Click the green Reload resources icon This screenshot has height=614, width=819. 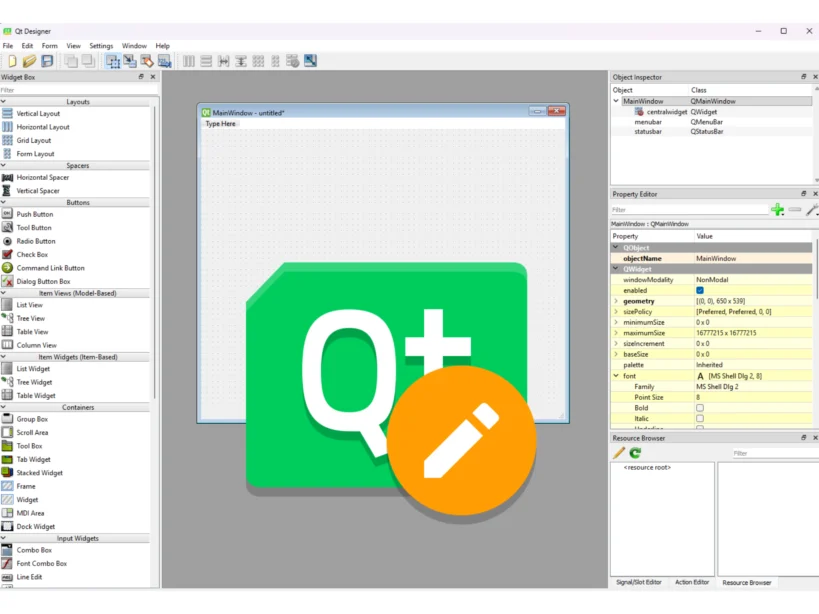[635, 453]
